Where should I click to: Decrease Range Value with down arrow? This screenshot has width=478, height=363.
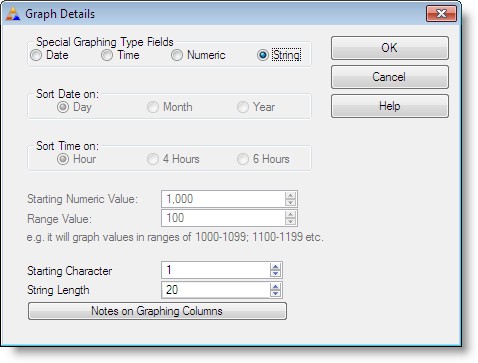[x=290, y=221]
